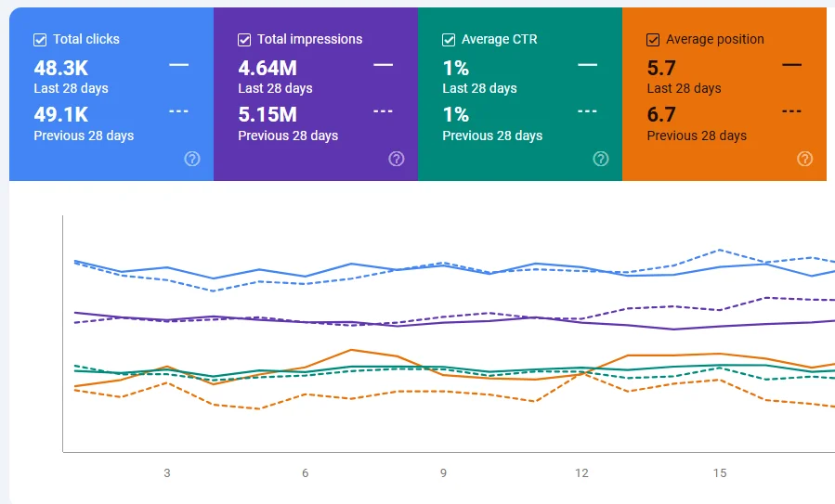Image resolution: width=835 pixels, height=504 pixels.
Task: Click the Average position label text
Action: 714,39
